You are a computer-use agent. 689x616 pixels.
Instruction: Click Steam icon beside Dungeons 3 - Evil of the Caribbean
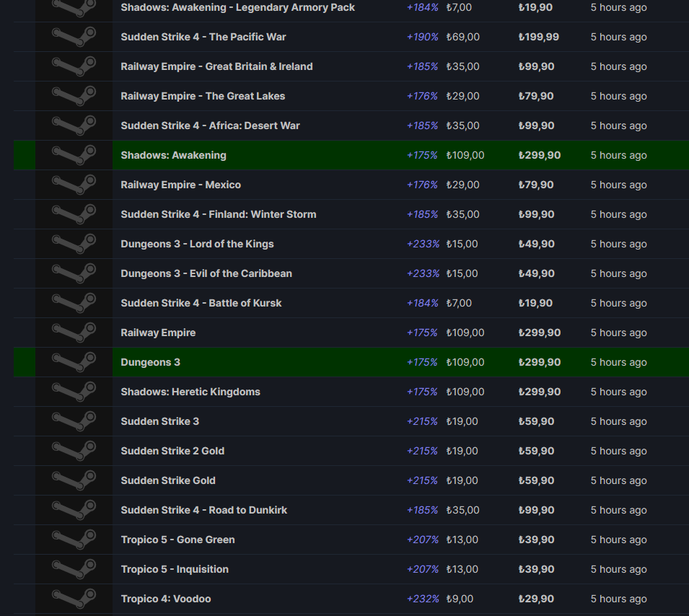74,273
